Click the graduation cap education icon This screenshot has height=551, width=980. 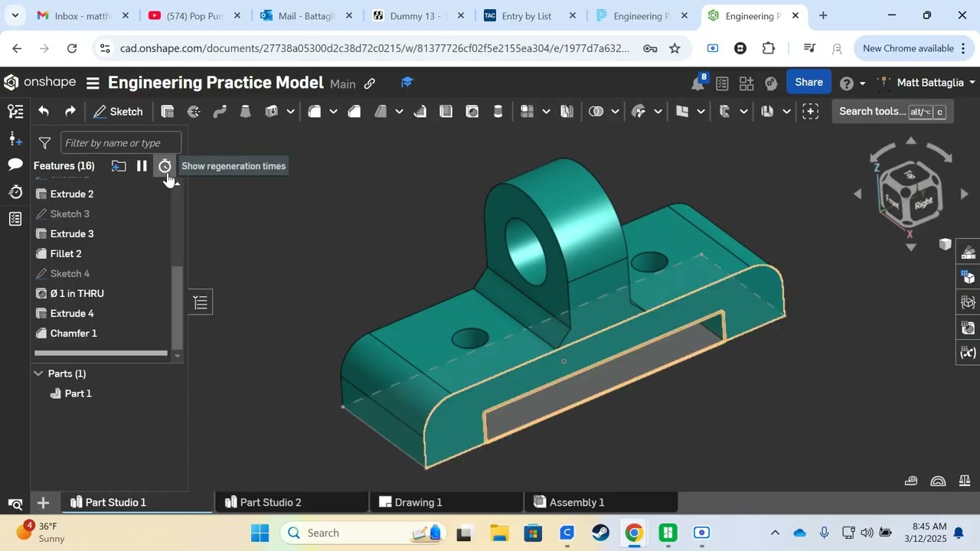pos(407,83)
